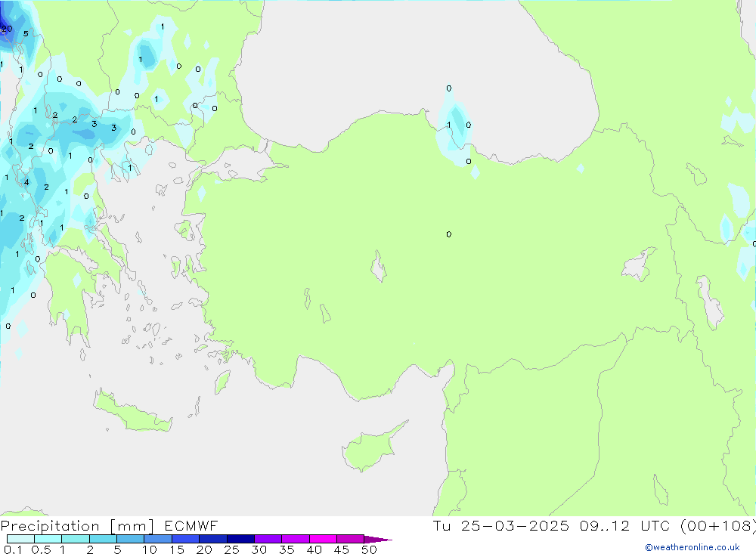Click the 'ECMWF' model label
Image resolution: width=756 pixels, height=554 pixels.
tap(191, 525)
